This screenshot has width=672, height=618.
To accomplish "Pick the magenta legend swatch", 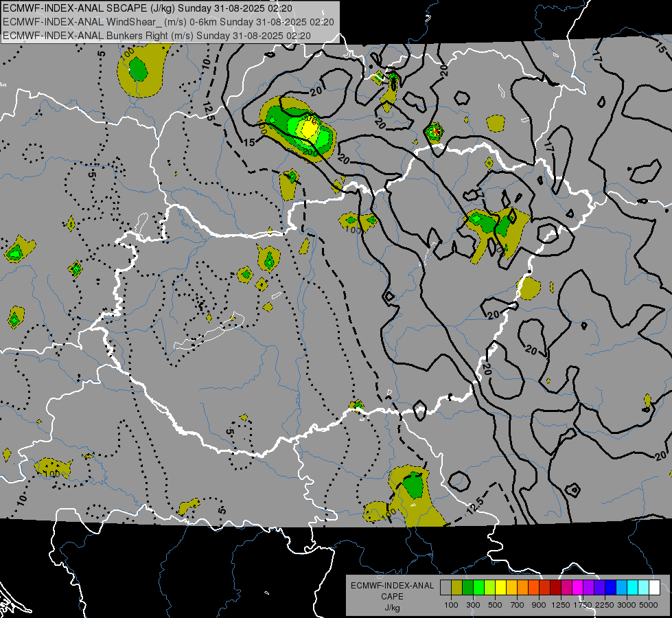I will [578, 587].
